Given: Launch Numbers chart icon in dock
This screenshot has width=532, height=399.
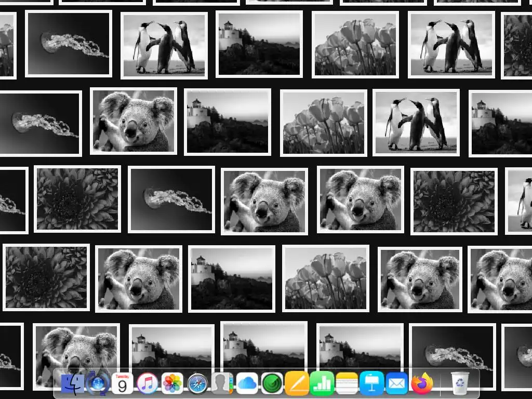Looking at the screenshot, I should pyautogui.click(x=322, y=384).
